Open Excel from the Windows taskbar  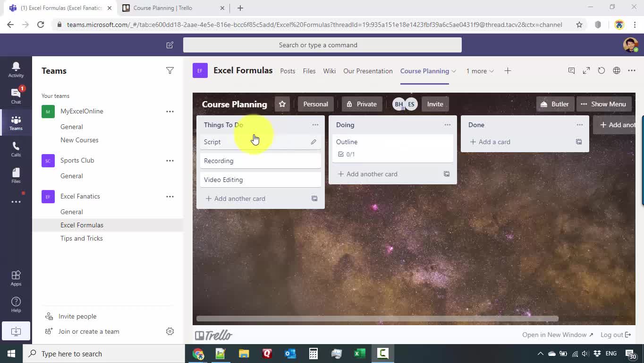pos(359,354)
